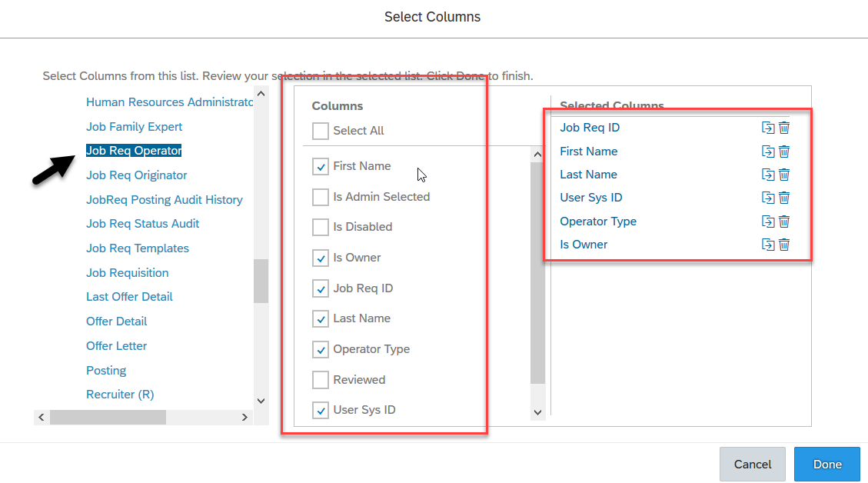
Task: Check the Reviewed checkbox
Action: 321,379
